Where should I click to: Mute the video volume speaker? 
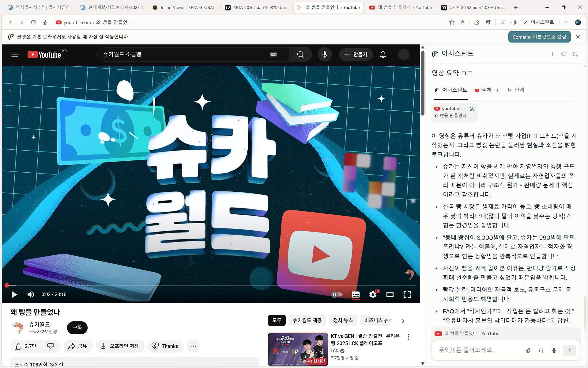tap(31, 294)
